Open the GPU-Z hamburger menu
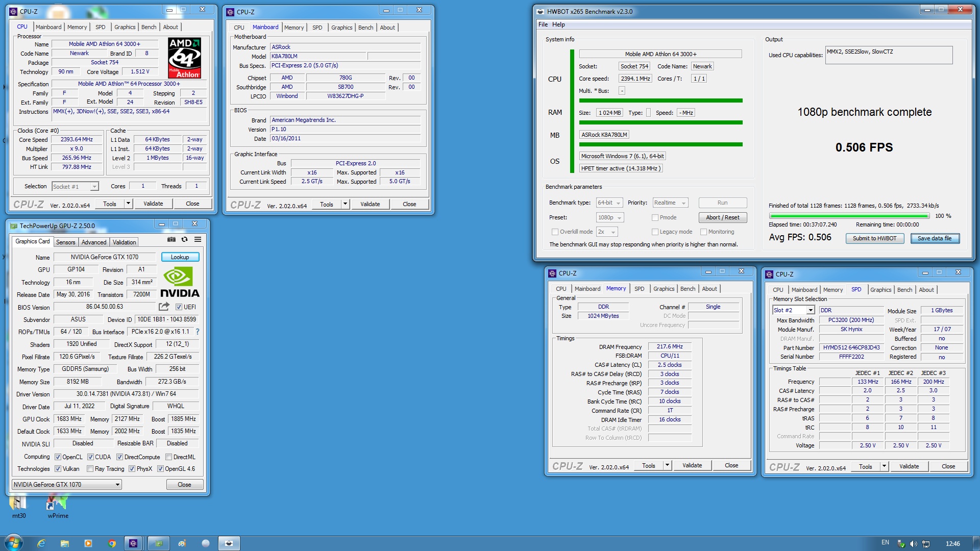The width and height of the screenshot is (980, 551). [x=198, y=239]
